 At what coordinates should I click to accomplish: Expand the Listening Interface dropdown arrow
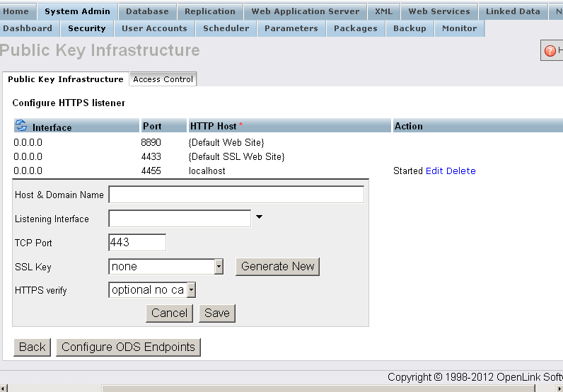(259, 218)
